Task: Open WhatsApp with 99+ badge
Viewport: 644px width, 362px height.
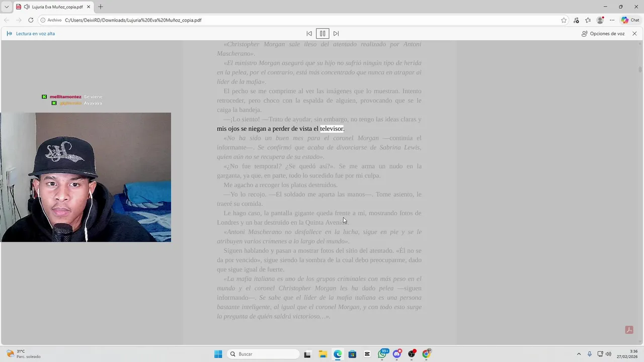Action: coord(382,354)
